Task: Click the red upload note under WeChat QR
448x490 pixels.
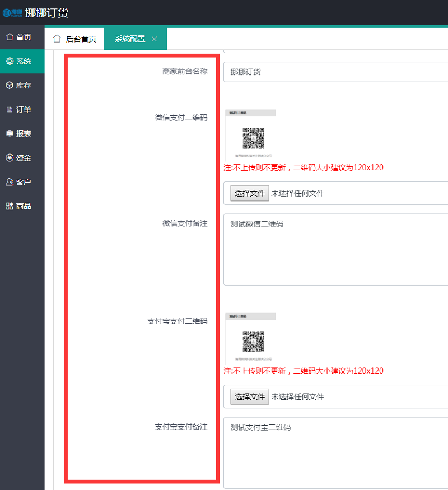Action: (x=304, y=167)
